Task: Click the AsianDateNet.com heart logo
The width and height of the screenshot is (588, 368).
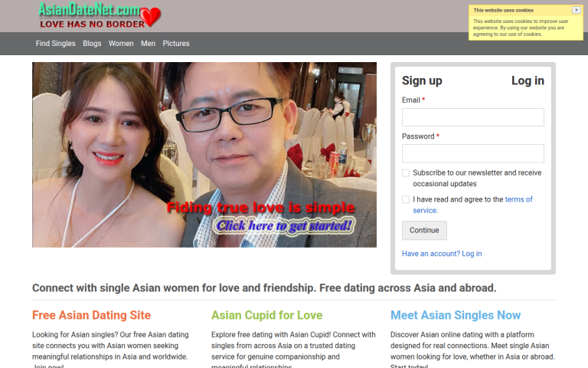Action: pos(100,15)
